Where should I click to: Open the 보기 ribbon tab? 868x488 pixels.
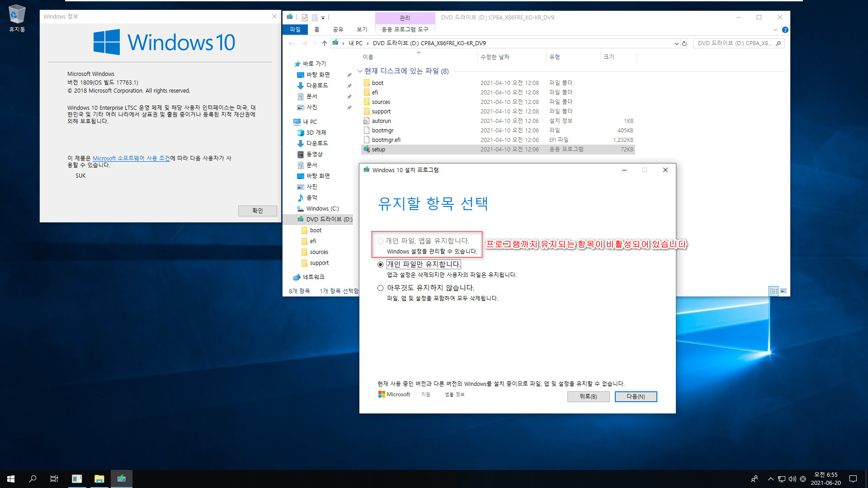tap(362, 29)
